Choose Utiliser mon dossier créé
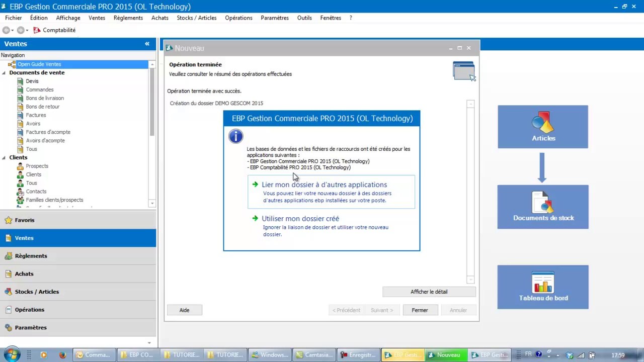 (x=331, y=226)
